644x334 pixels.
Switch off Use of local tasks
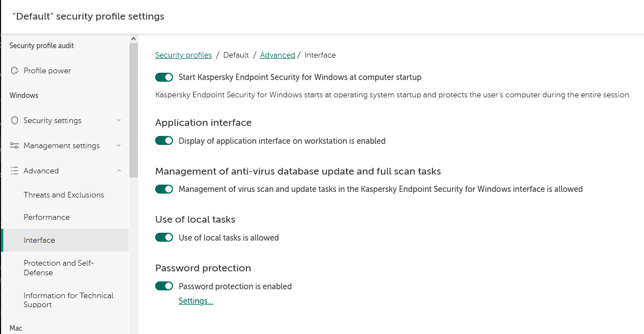pos(164,238)
